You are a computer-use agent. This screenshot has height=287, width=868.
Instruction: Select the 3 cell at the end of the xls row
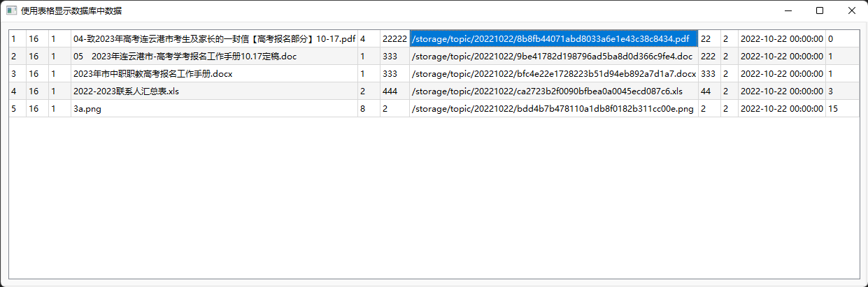click(842, 91)
